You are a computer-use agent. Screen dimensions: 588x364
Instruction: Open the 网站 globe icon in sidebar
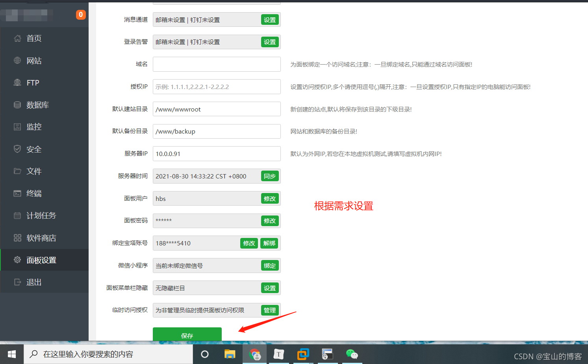coord(17,61)
